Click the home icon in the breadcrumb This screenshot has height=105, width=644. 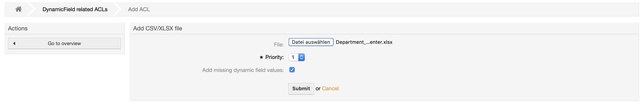pos(18,9)
